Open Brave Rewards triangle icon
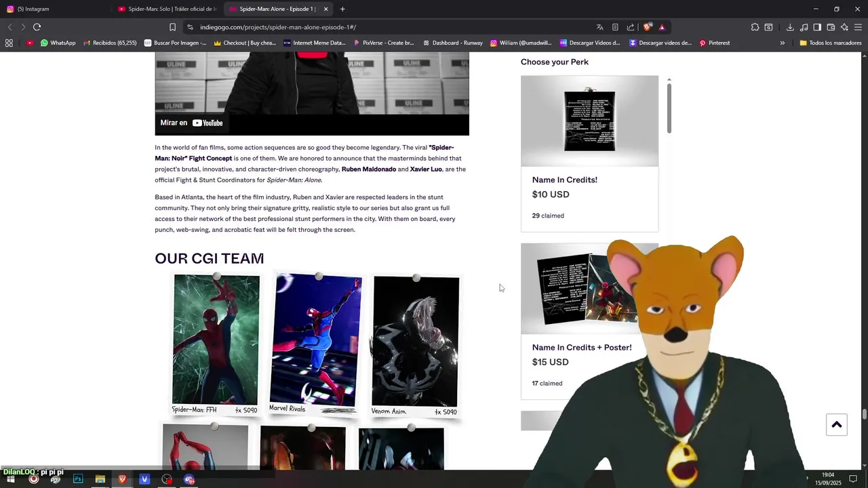Screen dimensions: 868x488 coord(662,27)
